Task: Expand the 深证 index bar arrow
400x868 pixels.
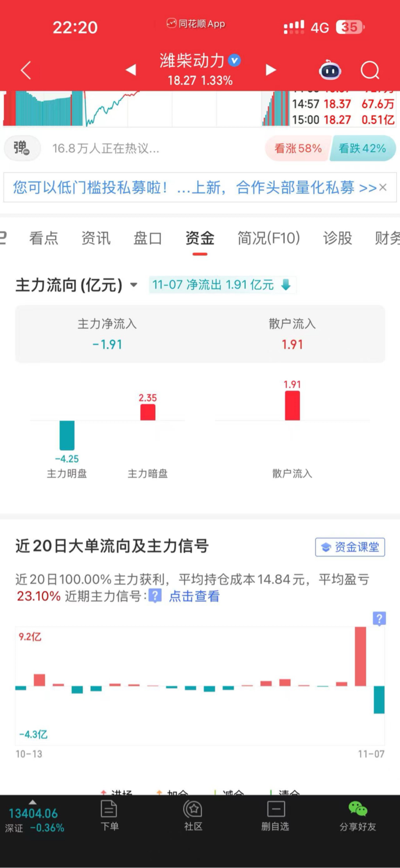Action: tap(33, 802)
